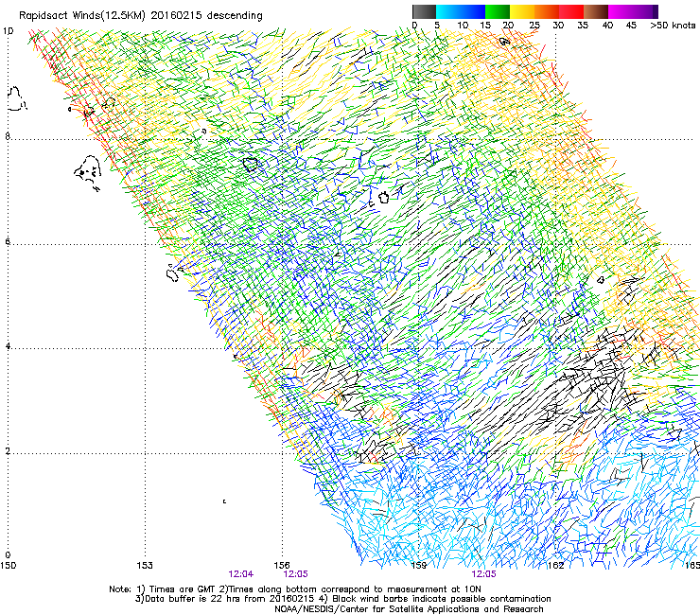Click longitude label '150' on bottom axis
This screenshot has height=615, width=700.
(8, 566)
